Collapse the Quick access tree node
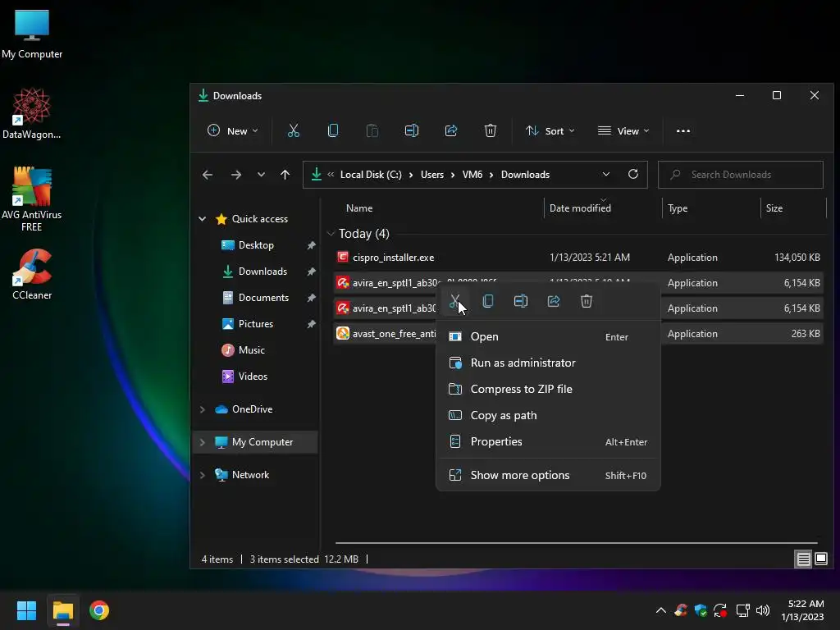This screenshot has width=840, height=630. tap(203, 218)
